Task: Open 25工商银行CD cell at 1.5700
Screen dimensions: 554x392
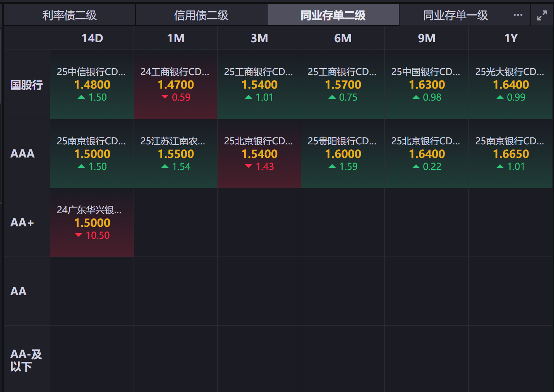Action: (343, 84)
